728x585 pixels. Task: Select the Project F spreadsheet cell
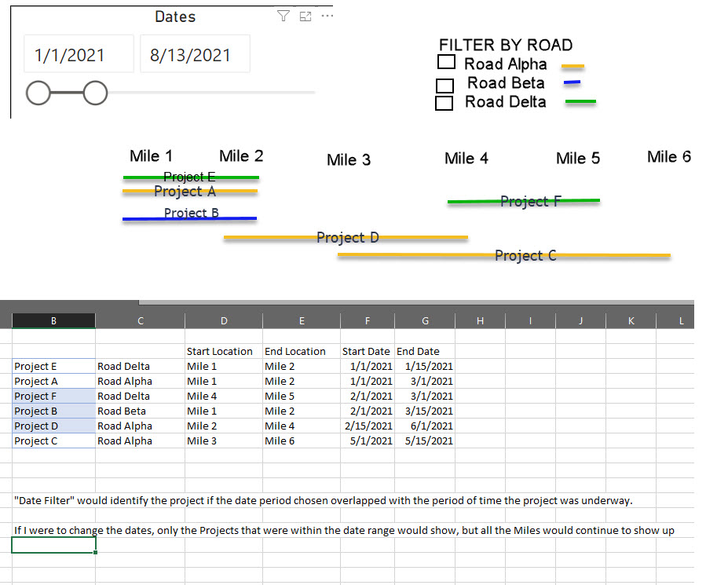53,396
